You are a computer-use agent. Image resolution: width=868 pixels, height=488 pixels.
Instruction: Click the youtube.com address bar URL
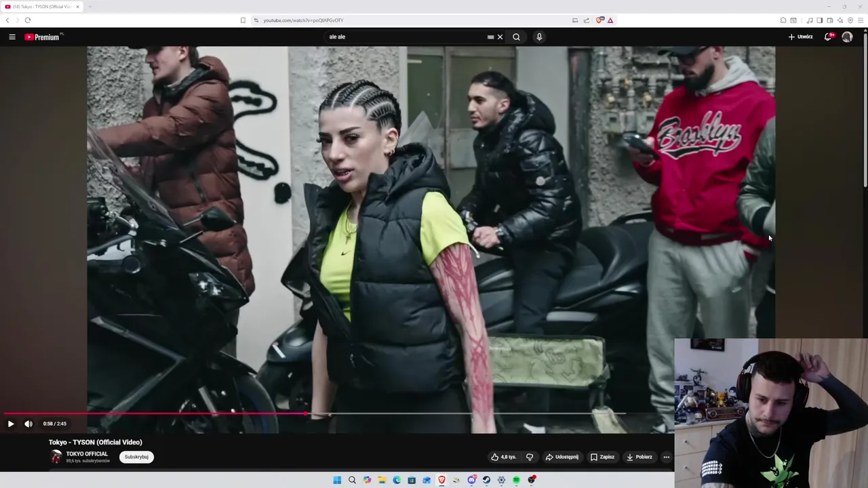tap(303, 20)
